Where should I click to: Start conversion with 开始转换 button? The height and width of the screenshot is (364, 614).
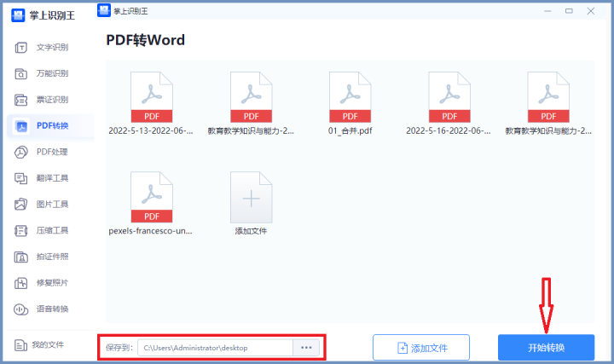(547, 348)
